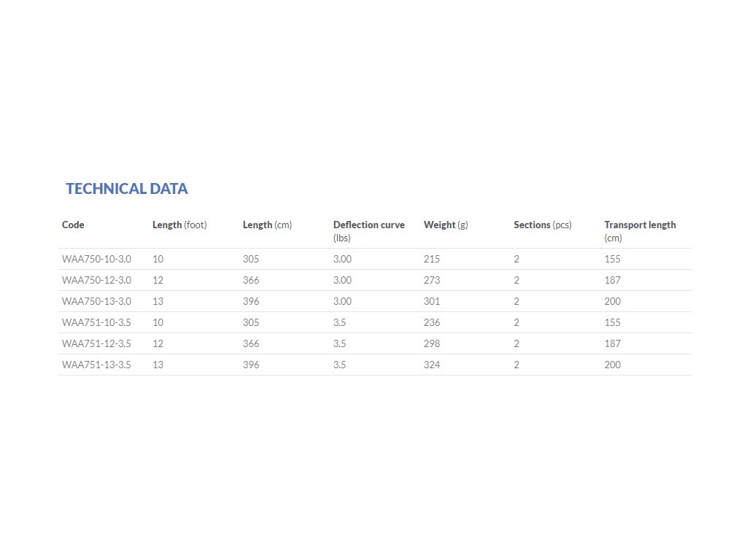This screenshot has width=747, height=560.
Task: Click the 215 weight value
Action: click(432, 260)
